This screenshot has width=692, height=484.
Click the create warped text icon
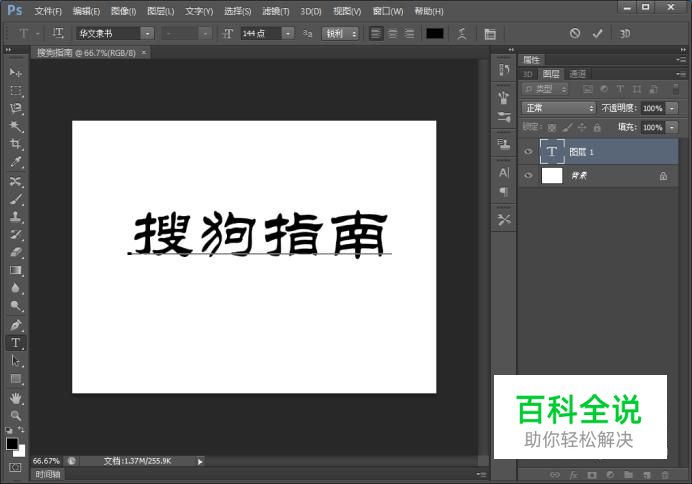pos(462,34)
